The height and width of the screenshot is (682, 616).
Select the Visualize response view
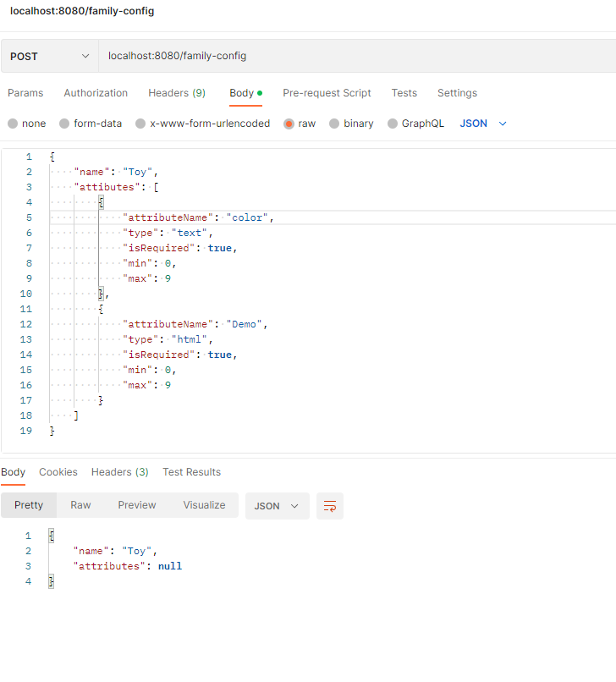click(x=204, y=505)
